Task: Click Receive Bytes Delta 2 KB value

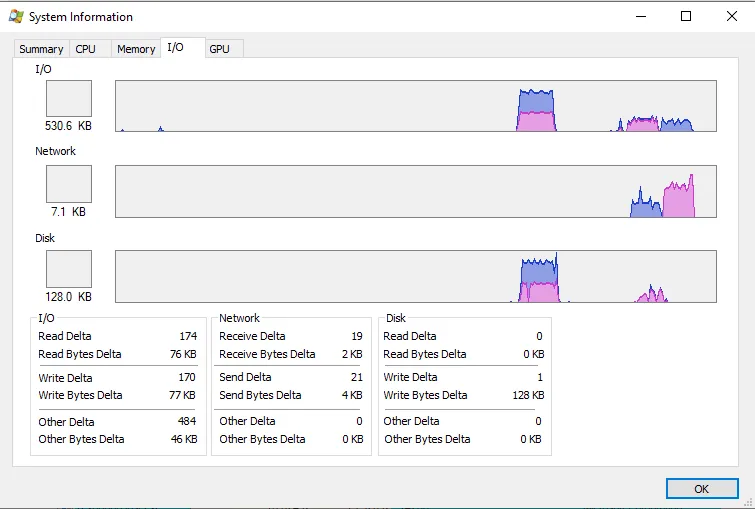Action: (352, 354)
